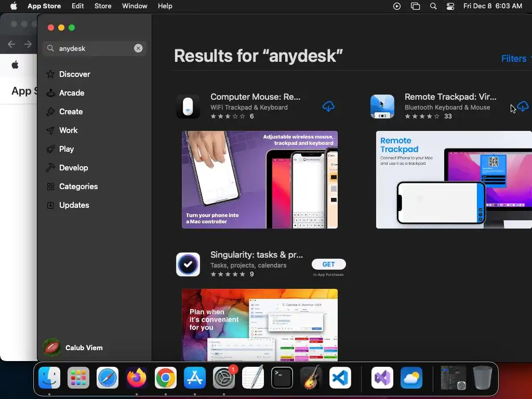Launch GarageBand from the Dock
This screenshot has width=532, height=399.
pos(311,377)
